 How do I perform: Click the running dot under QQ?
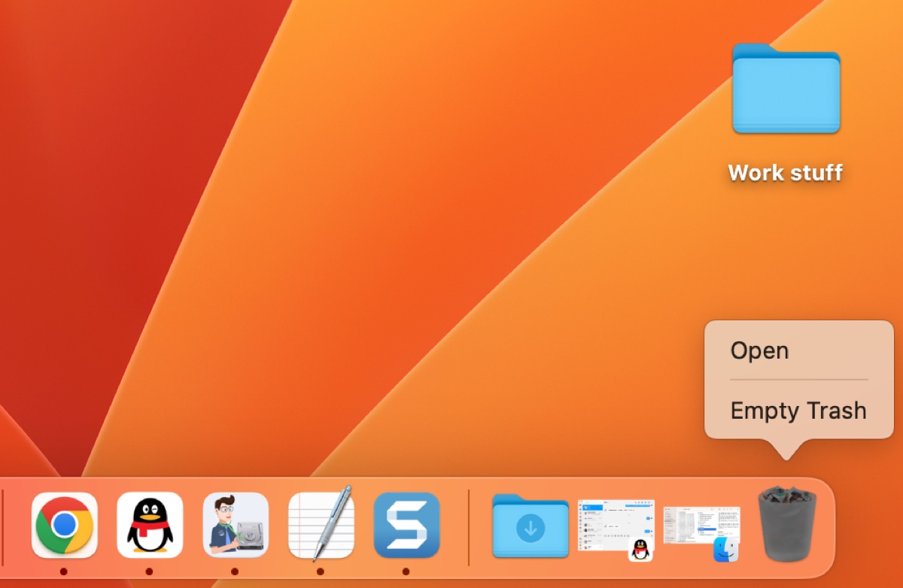click(150, 571)
